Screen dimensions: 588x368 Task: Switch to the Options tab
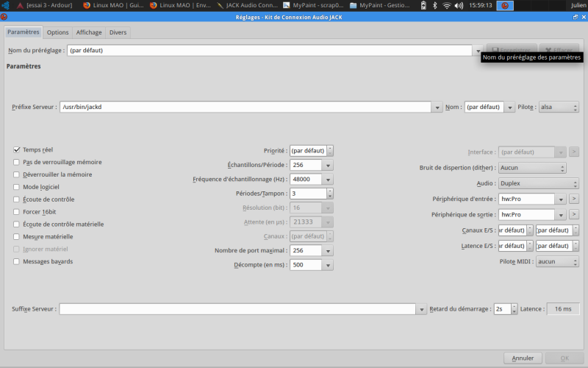click(58, 32)
